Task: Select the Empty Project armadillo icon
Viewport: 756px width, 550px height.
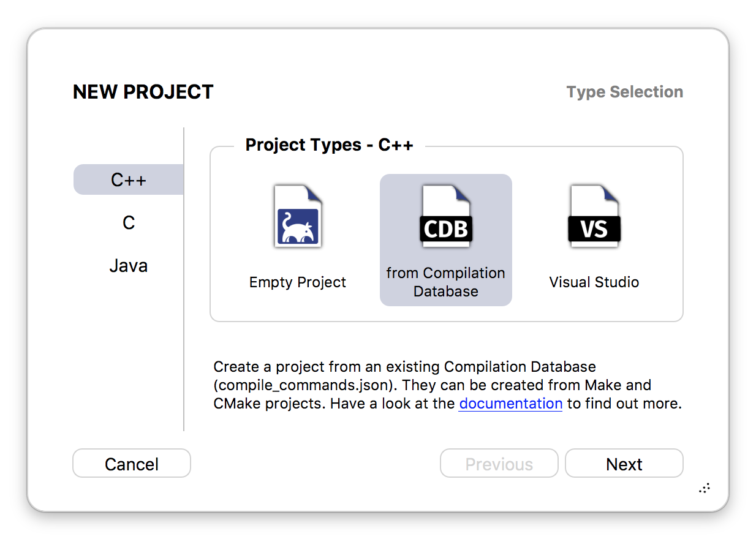Action: [298, 216]
